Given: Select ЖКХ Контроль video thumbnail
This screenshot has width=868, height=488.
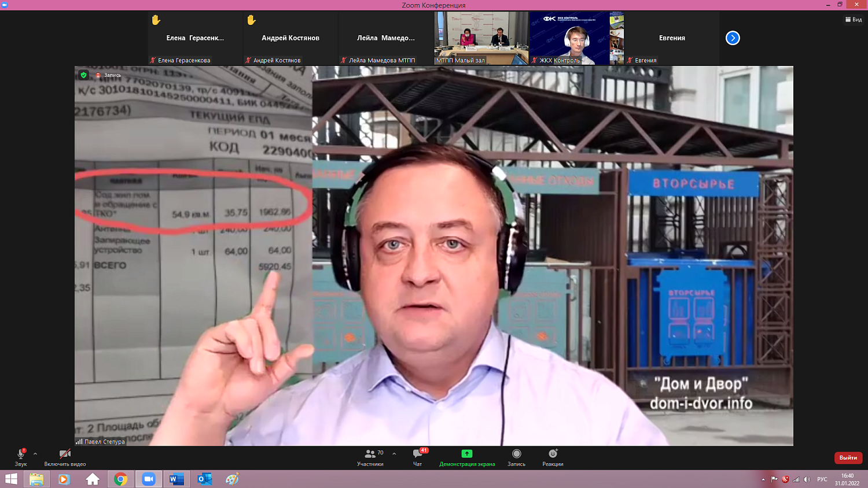Looking at the screenshot, I should click(577, 38).
